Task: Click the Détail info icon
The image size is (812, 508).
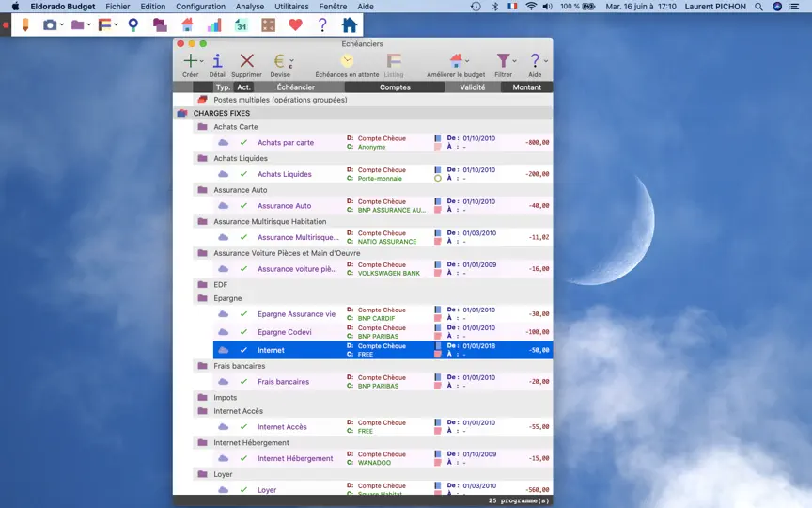Action: click(x=217, y=61)
